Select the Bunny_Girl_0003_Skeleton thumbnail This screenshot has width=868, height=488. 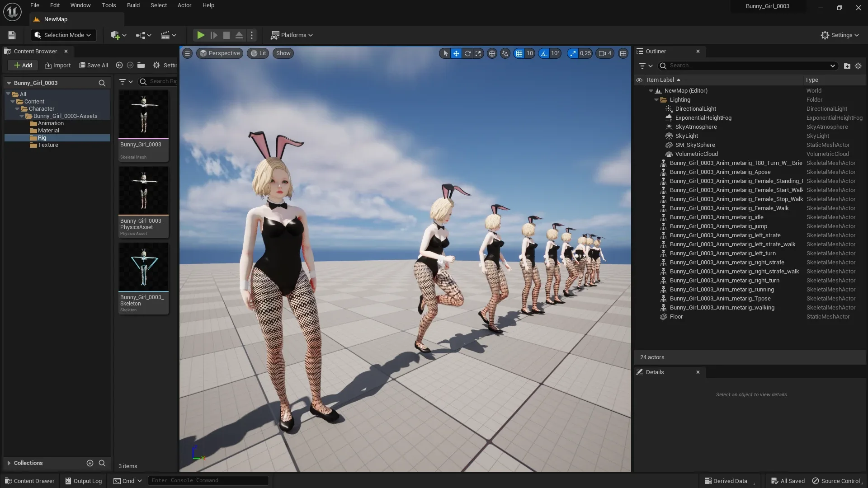click(x=143, y=267)
